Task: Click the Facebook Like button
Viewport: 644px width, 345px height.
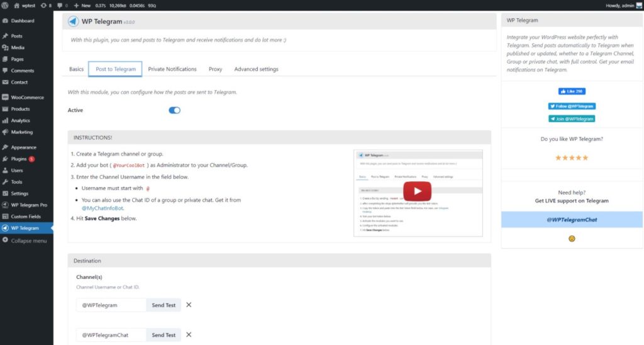Action: [x=572, y=91]
